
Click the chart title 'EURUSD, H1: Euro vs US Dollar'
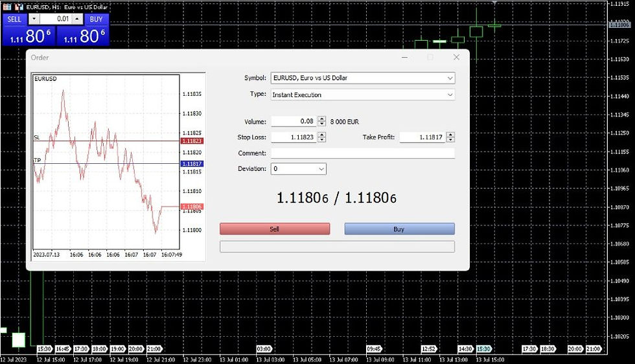[67, 7]
